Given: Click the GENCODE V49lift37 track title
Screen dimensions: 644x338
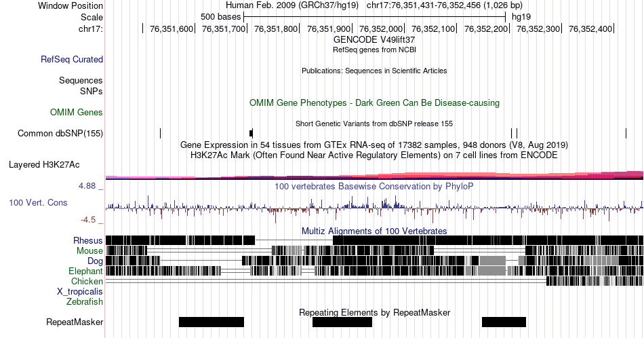Looking at the screenshot, I should [374, 40].
